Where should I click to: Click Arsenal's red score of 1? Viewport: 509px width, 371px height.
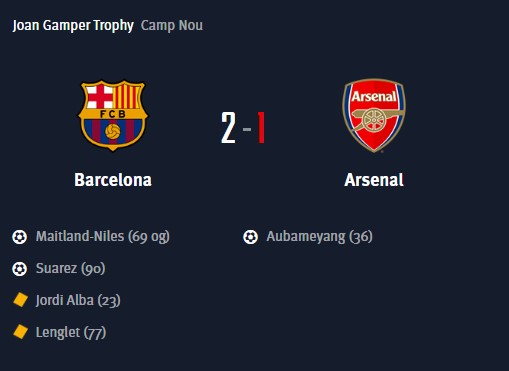pos(261,128)
